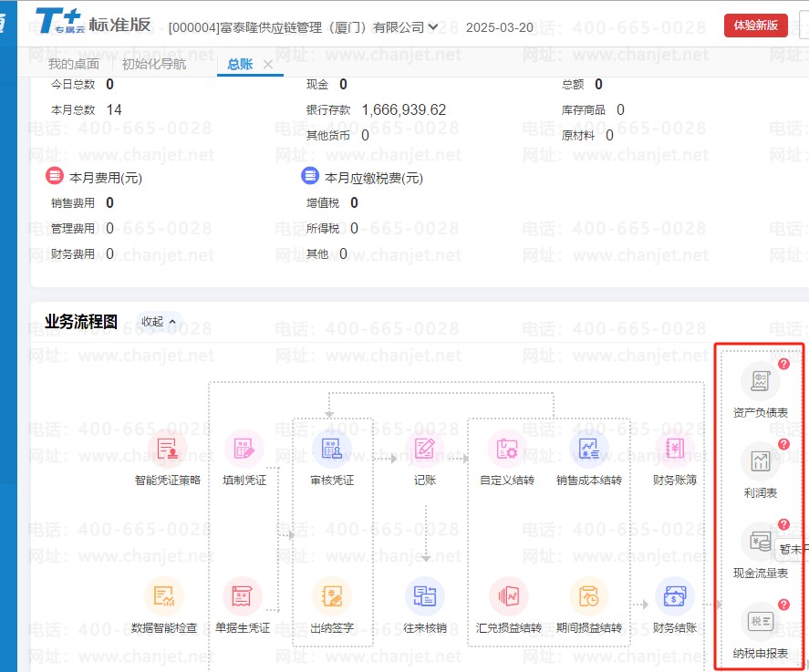Click the 财务结账 icon

pyautogui.click(x=674, y=597)
